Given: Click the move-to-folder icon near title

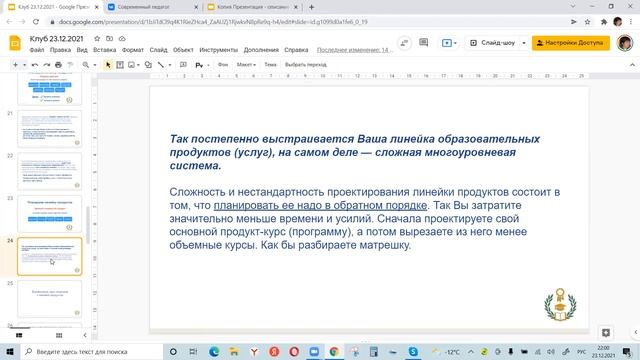Looking at the screenshot, I should pyautogui.click(x=109, y=38).
